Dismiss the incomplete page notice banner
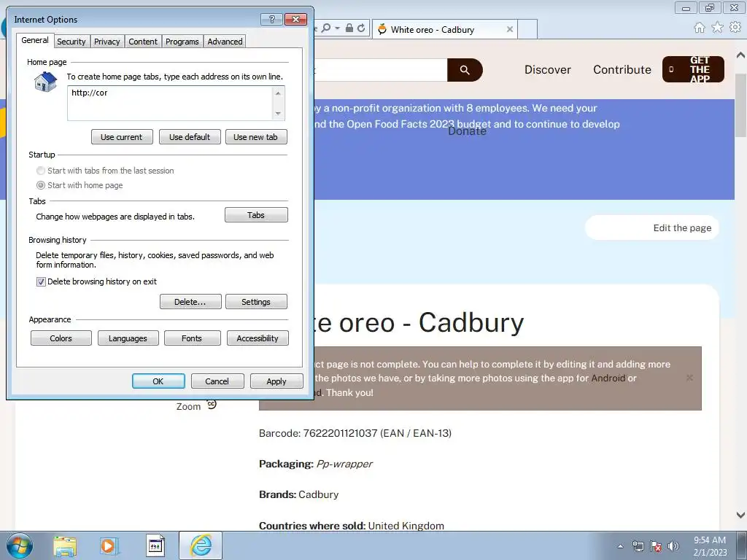Image resolution: width=747 pixels, height=560 pixels. pos(689,378)
